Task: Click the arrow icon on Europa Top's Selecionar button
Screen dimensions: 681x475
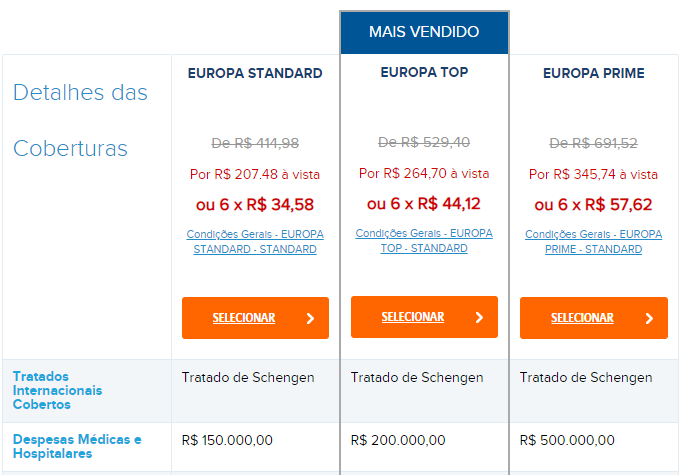Action: pyautogui.click(x=479, y=317)
